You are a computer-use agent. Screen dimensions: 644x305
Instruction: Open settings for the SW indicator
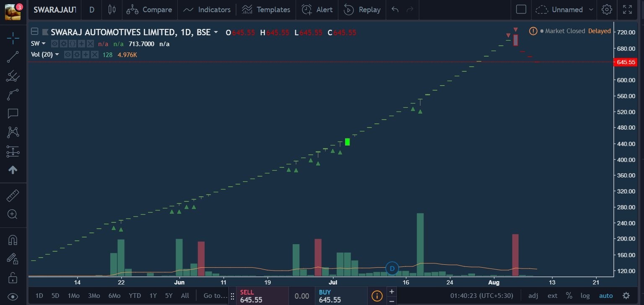click(63, 44)
